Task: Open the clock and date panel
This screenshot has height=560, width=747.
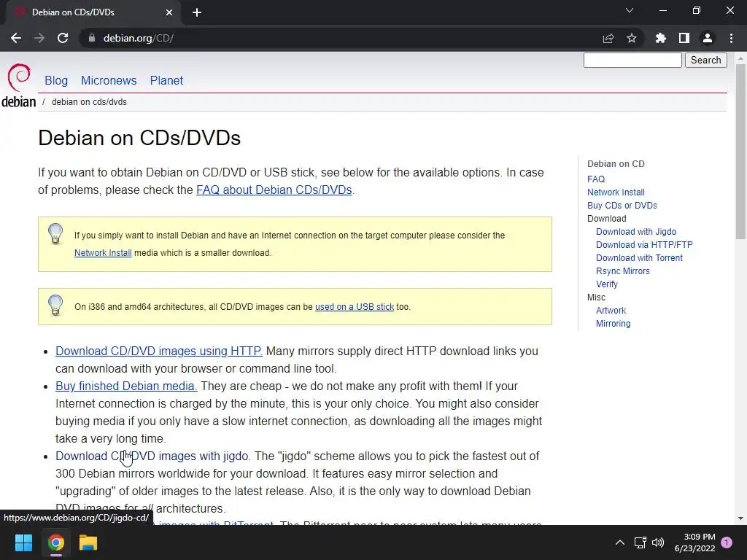Action: (694, 542)
